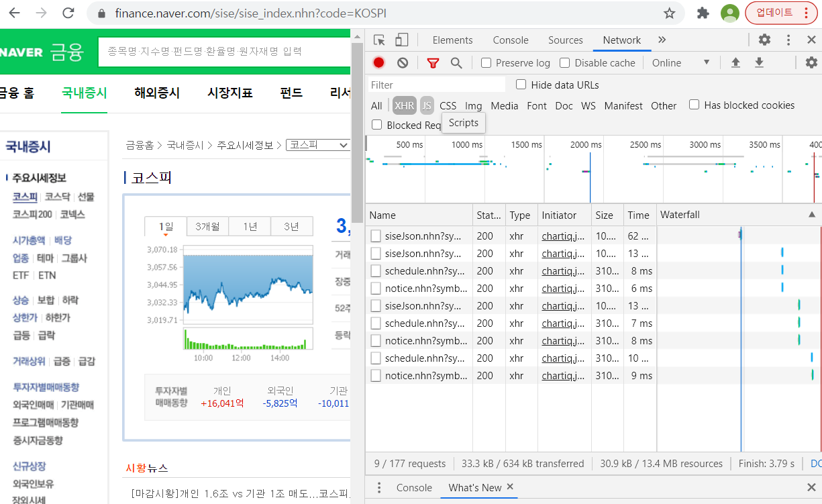Screen dimensions: 822x504
Task: Show more DevTools tabs chevron
Action: coord(662,40)
